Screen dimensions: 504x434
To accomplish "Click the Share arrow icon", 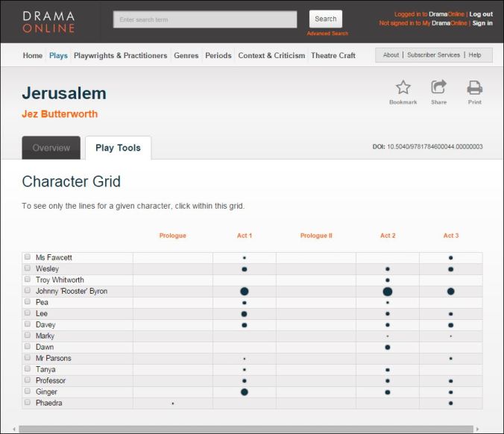I will [438, 87].
